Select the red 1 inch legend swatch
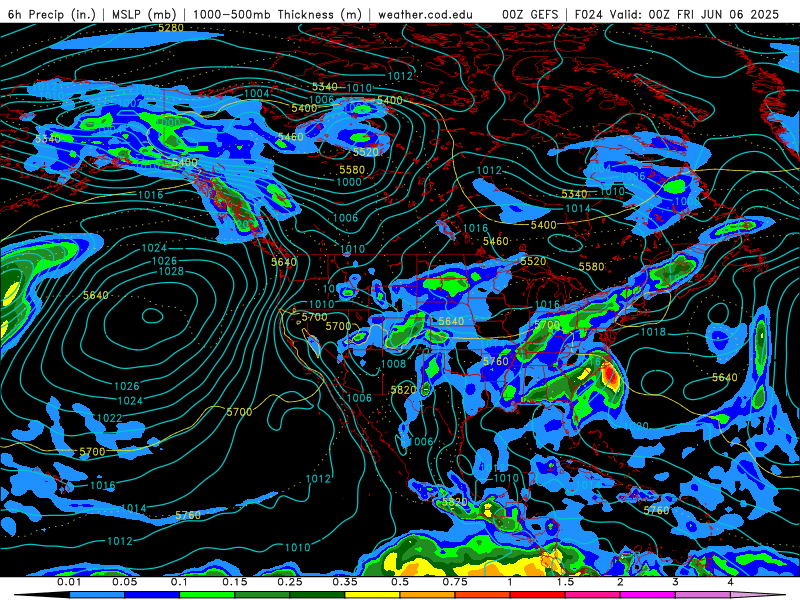This screenshot has width=800, height=600. click(538, 595)
